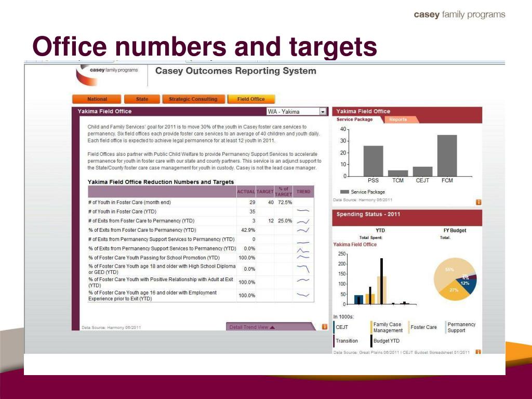
Task: Click the TARGET column header
Action: tap(265, 192)
